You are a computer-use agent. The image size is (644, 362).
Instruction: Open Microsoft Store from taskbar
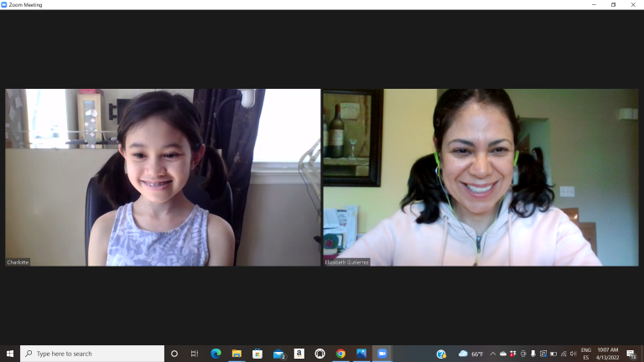coord(257,354)
